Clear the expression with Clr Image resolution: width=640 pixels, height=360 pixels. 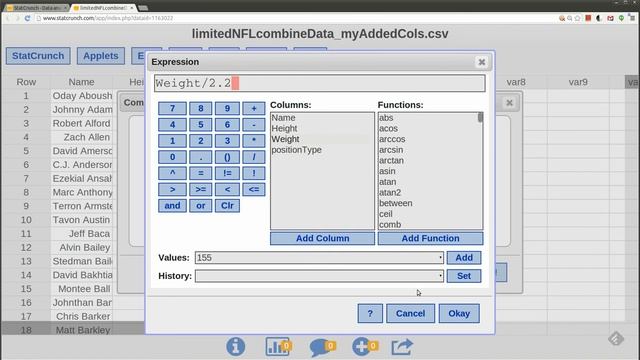tap(227, 206)
